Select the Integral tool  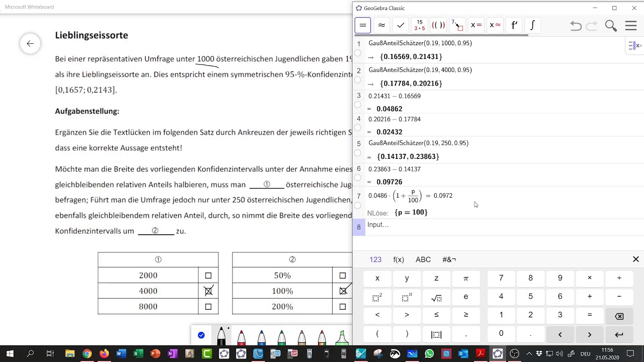click(x=532, y=25)
